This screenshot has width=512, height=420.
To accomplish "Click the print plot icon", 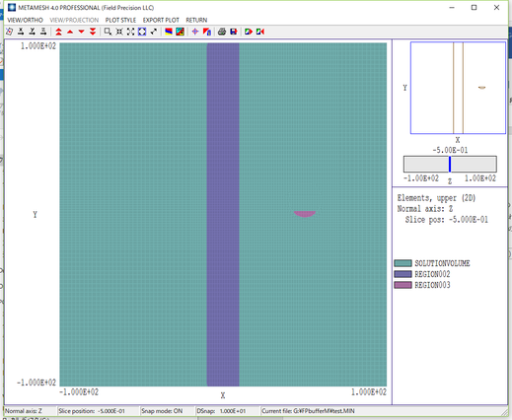I will (222, 32).
